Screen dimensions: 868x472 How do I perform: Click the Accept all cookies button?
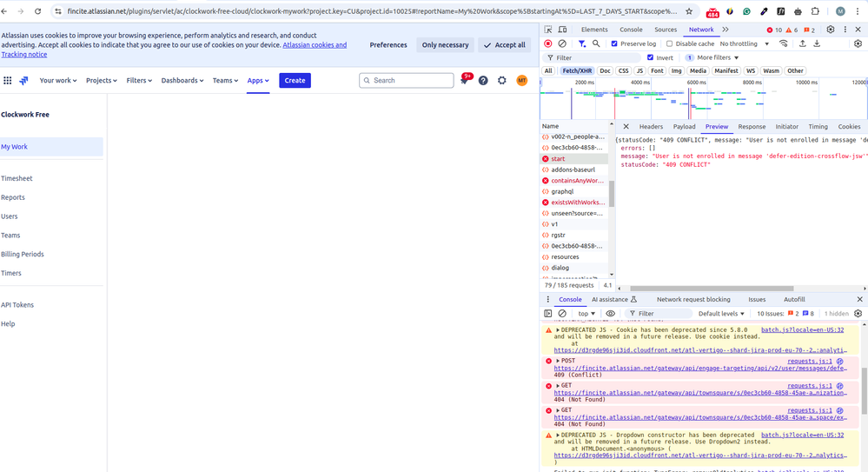[x=504, y=45]
